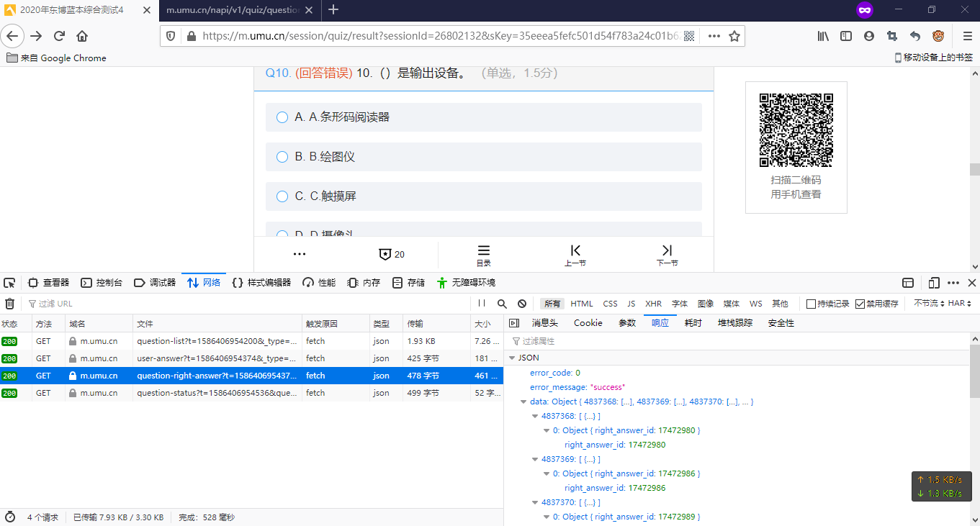Screen dimensions: 980x526
Task: Switch to the 查看器 inspector tab
Action: coord(48,283)
